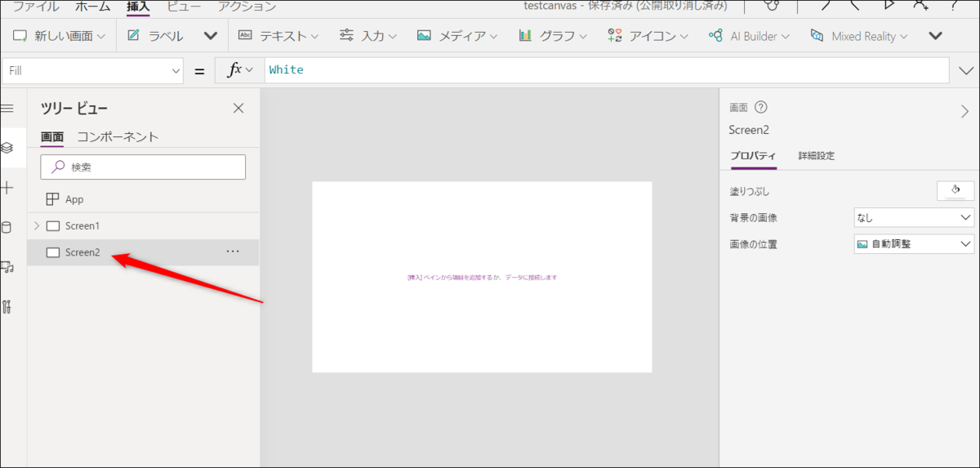Viewport: 980px width, 468px height.
Task: Click the fx formula button
Action: [240, 70]
